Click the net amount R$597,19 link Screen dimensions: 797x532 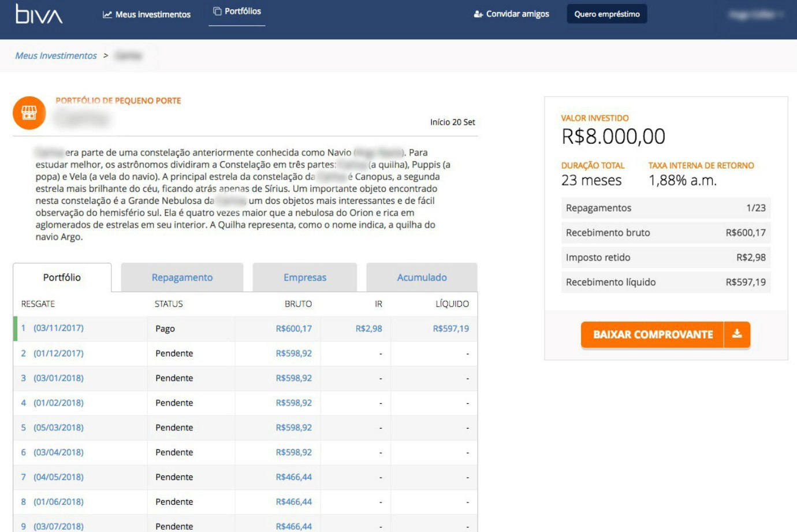[x=452, y=328]
